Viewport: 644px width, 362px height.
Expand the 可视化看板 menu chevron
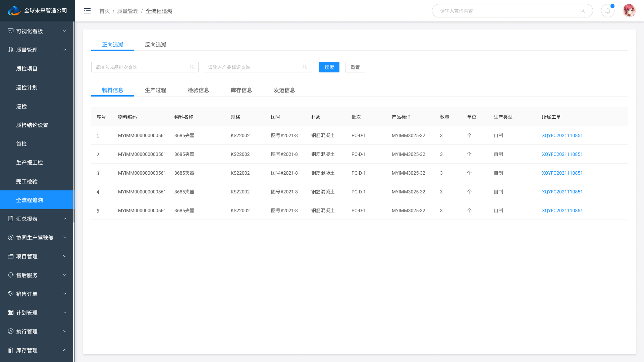[x=65, y=31]
